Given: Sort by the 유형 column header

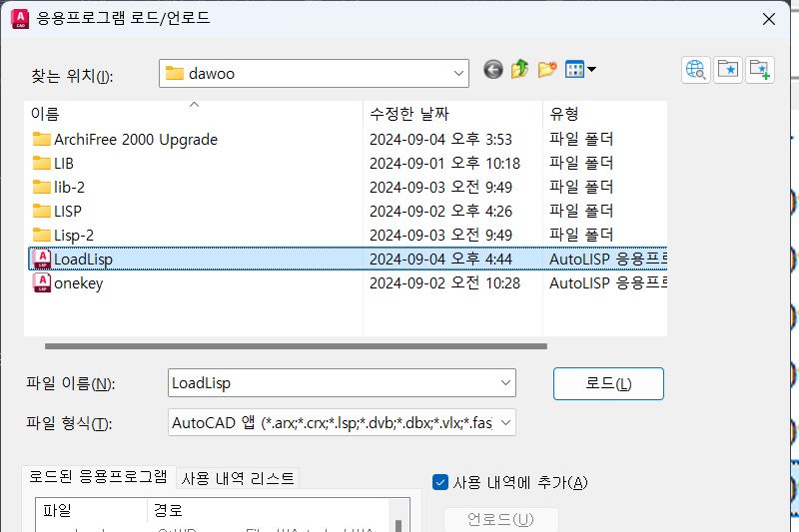Looking at the screenshot, I should pyautogui.click(x=605, y=113).
